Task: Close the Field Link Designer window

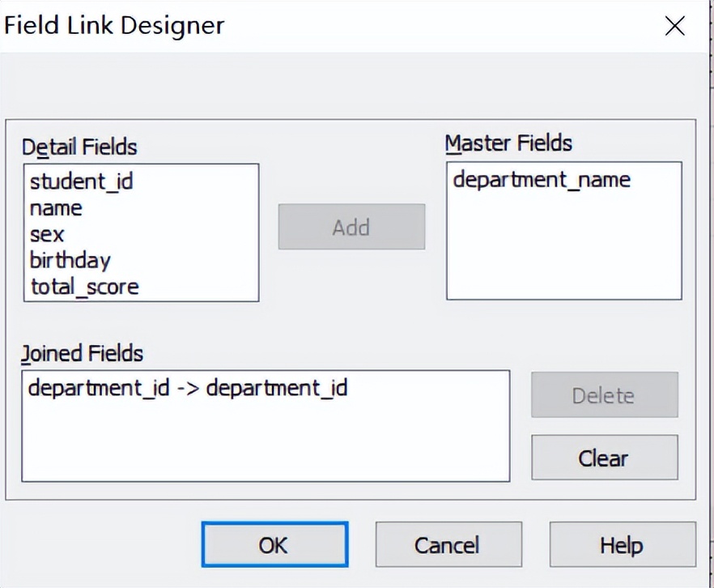Action: tap(675, 26)
